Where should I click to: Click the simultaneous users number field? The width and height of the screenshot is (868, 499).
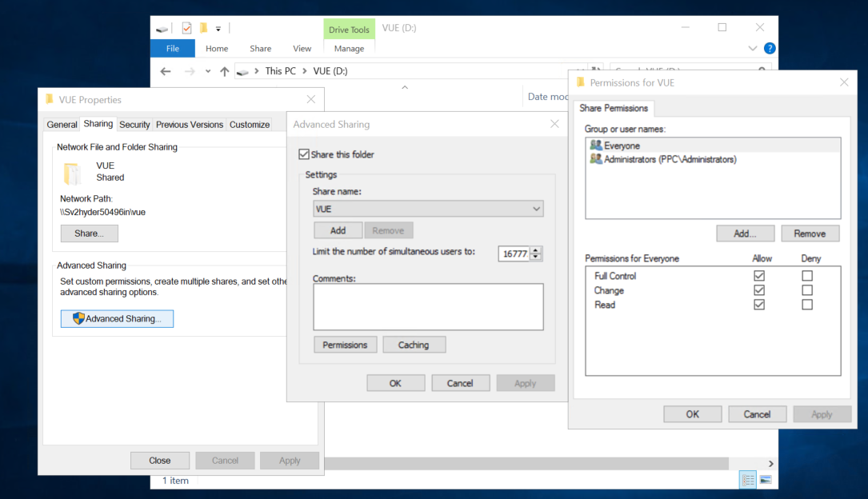coord(514,253)
